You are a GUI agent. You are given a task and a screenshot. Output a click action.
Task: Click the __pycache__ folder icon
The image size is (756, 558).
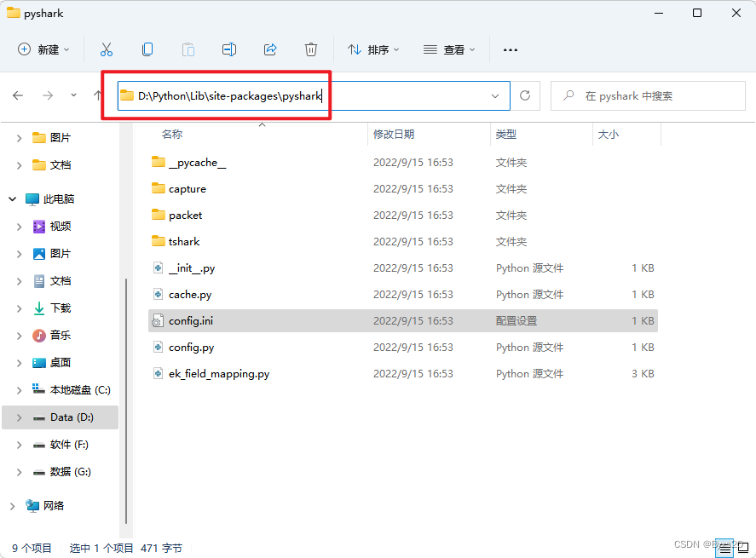click(159, 162)
